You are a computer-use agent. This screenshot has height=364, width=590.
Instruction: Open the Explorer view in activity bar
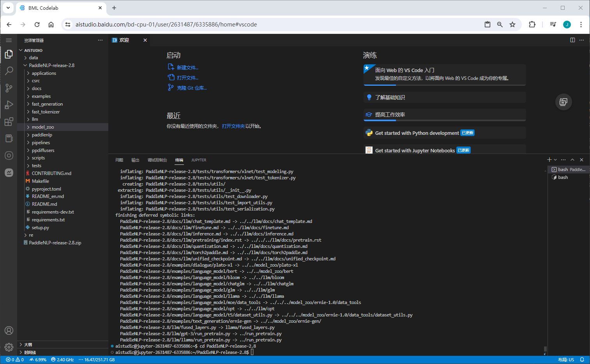[x=9, y=54]
